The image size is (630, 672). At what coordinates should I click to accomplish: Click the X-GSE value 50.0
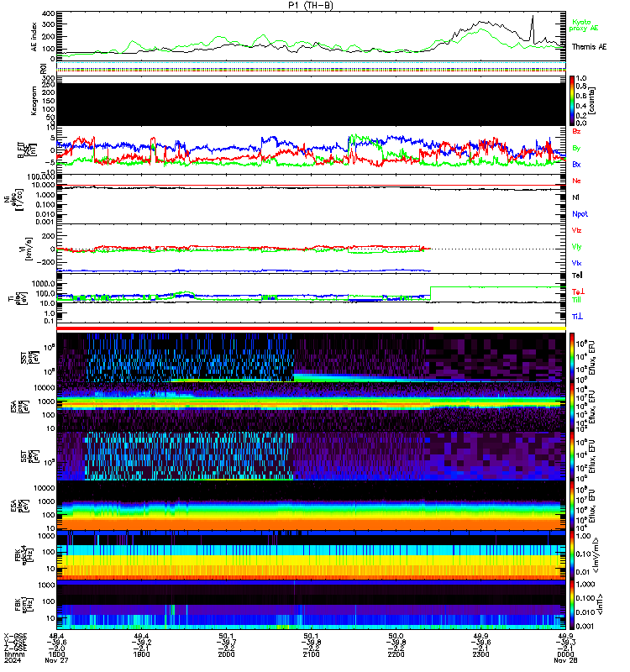(x=396, y=636)
